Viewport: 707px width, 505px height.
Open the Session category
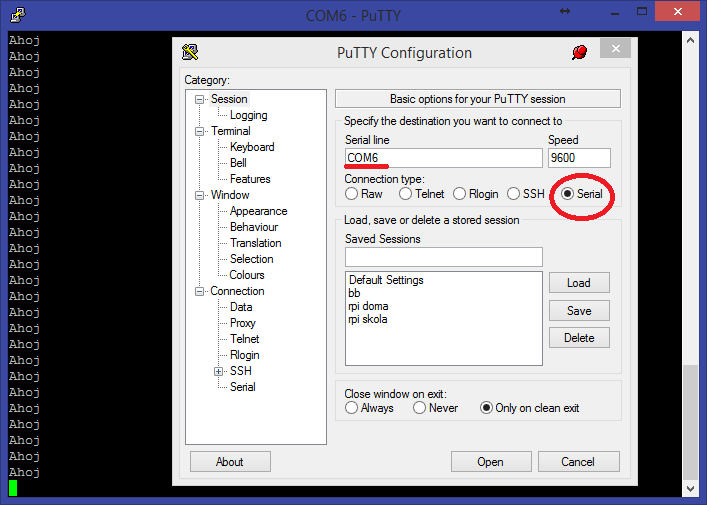click(229, 99)
